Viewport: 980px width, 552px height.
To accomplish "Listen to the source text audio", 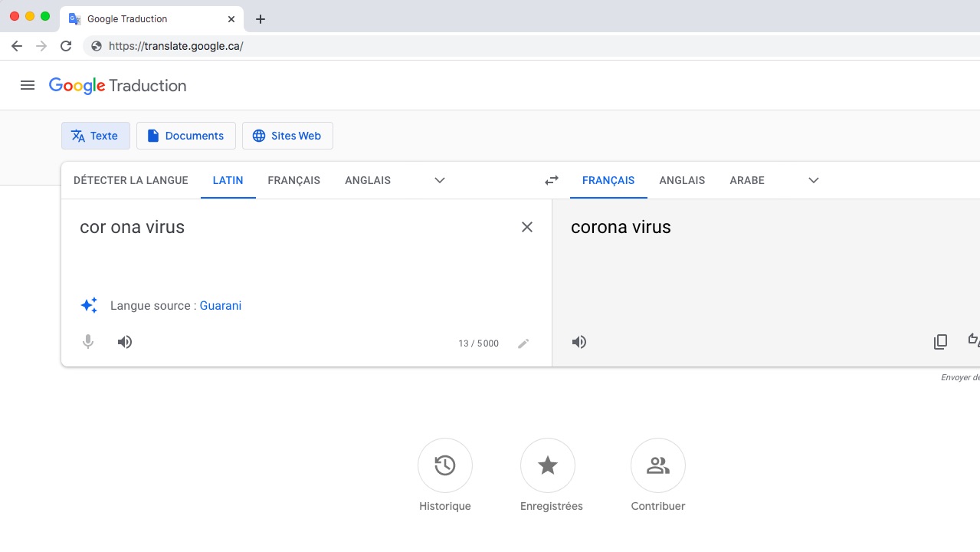I will tap(125, 342).
